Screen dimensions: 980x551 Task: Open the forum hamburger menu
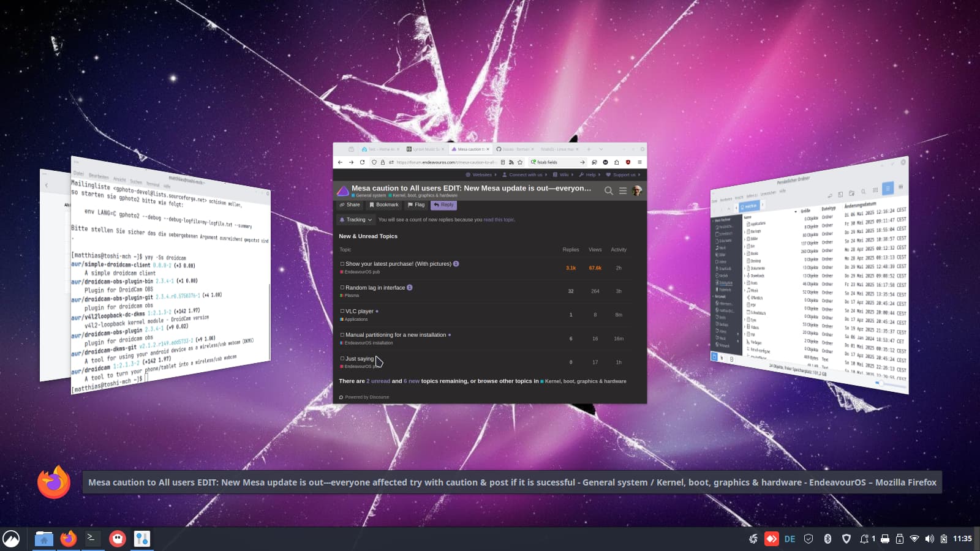tap(622, 191)
